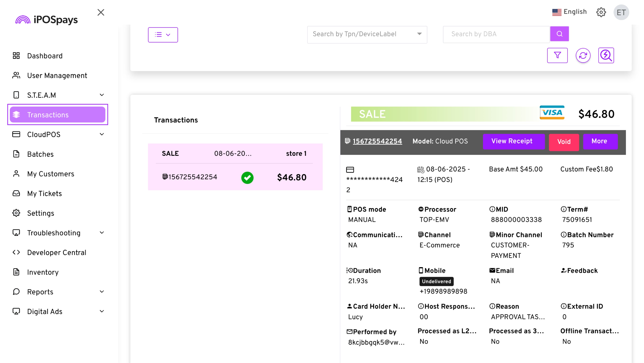The height and width of the screenshot is (363, 644).
Task: Open transaction link 156725542254
Action: tap(377, 141)
